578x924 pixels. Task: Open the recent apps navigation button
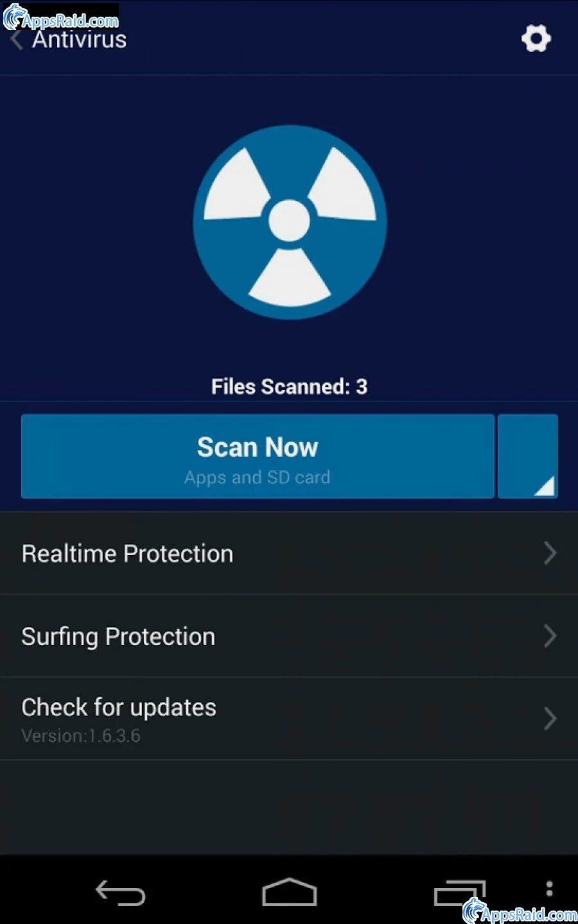coord(459,893)
